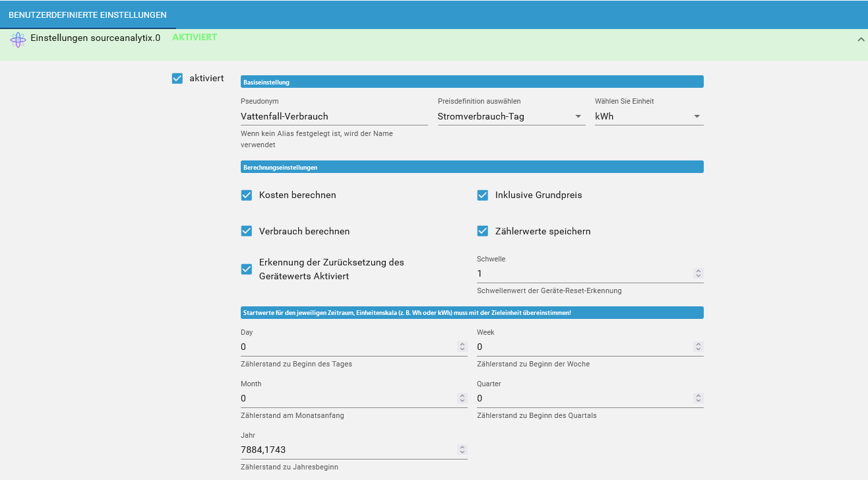Toggle the aktiviert checkbox
Viewport: 868px width, 480px height.
click(177, 79)
